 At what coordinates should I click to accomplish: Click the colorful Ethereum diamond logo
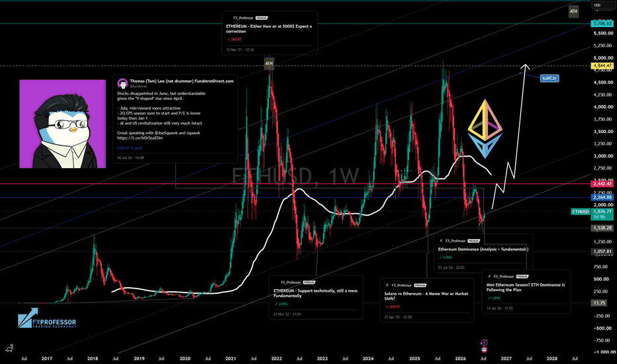485,128
